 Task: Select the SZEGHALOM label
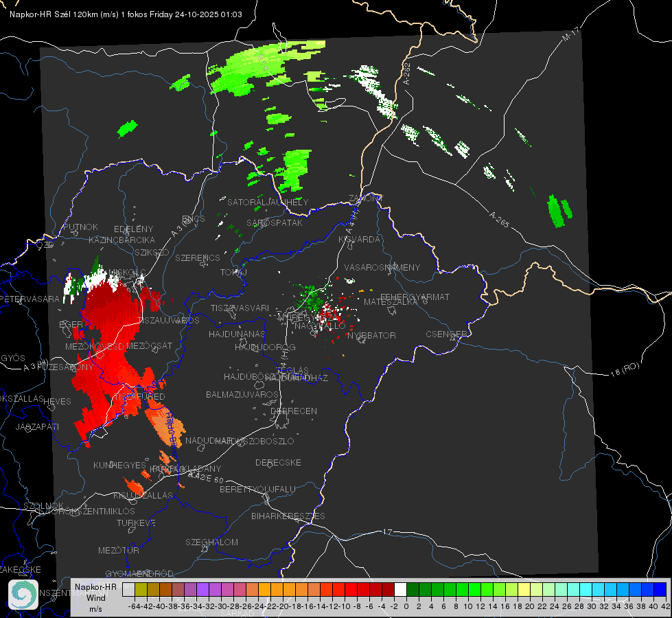(x=211, y=542)
